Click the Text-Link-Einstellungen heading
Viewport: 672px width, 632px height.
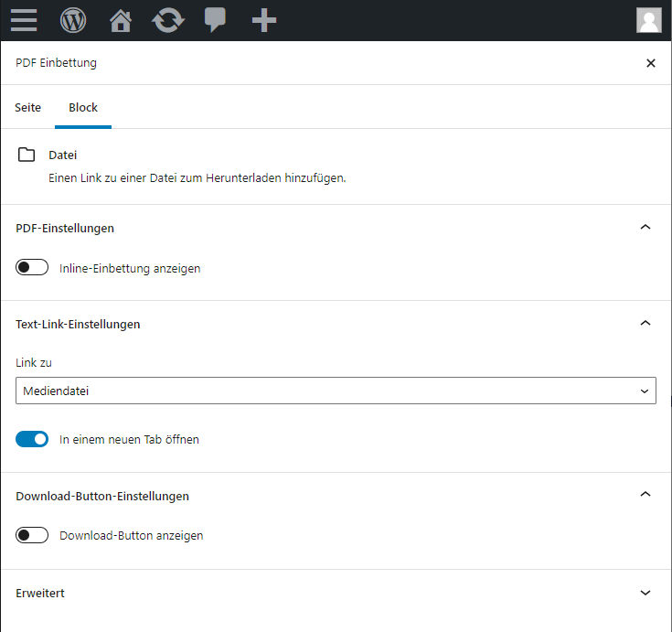point(78,324)
